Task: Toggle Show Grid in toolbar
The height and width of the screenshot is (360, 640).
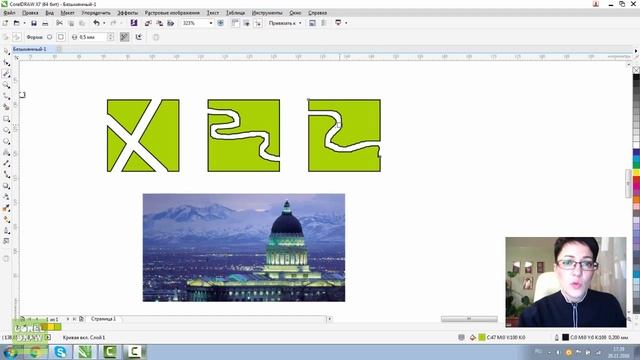Action: tap(247, 23)
